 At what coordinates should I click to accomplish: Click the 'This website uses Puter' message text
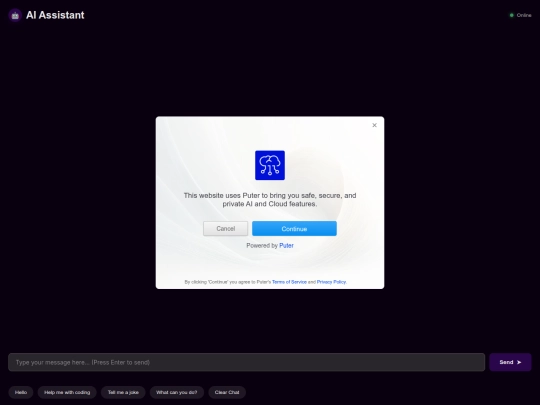(270, 200)
